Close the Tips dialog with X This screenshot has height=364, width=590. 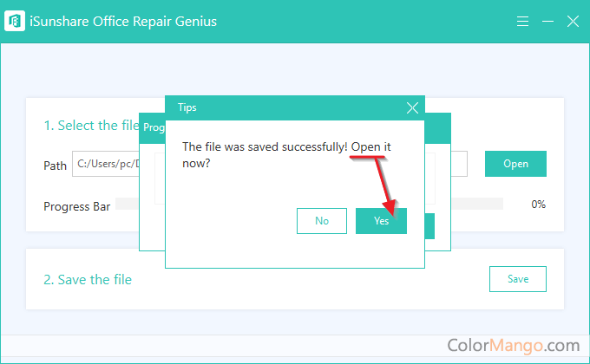(x=412, y=108)
